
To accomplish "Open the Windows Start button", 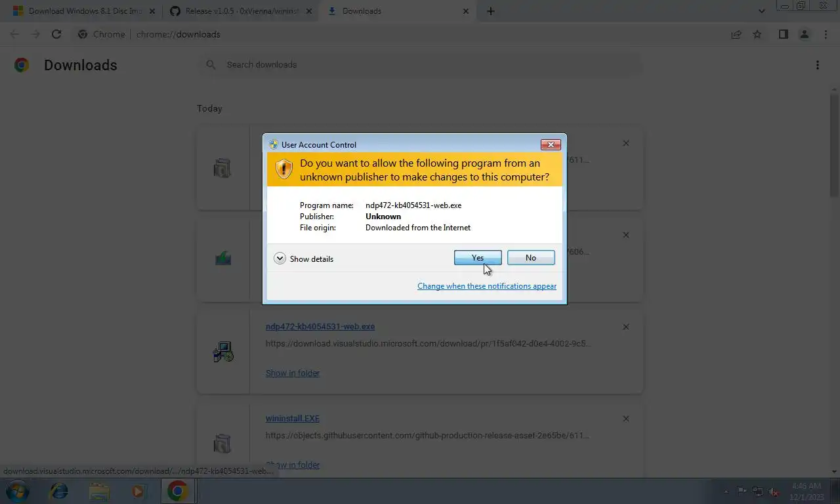I will (x=17, y=491).
